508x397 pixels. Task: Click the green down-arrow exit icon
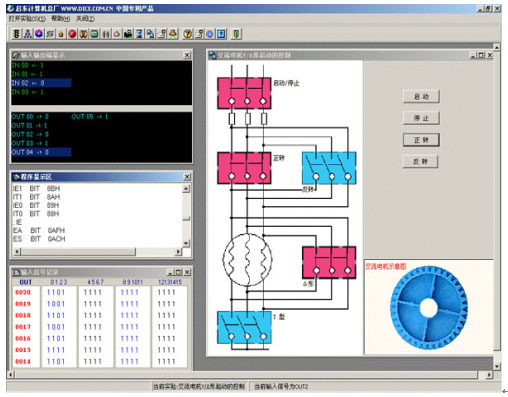click(236, 34)
